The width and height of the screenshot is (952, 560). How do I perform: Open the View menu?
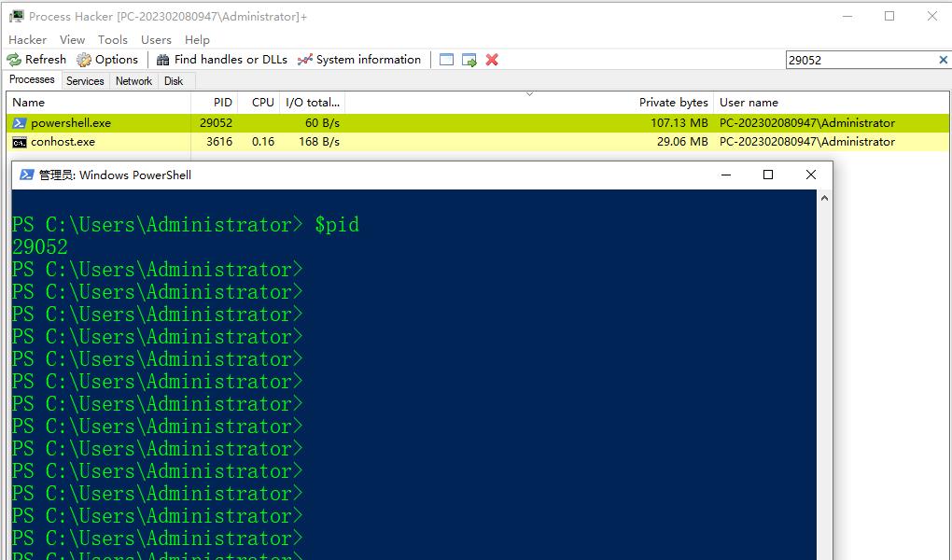point(72,40)
